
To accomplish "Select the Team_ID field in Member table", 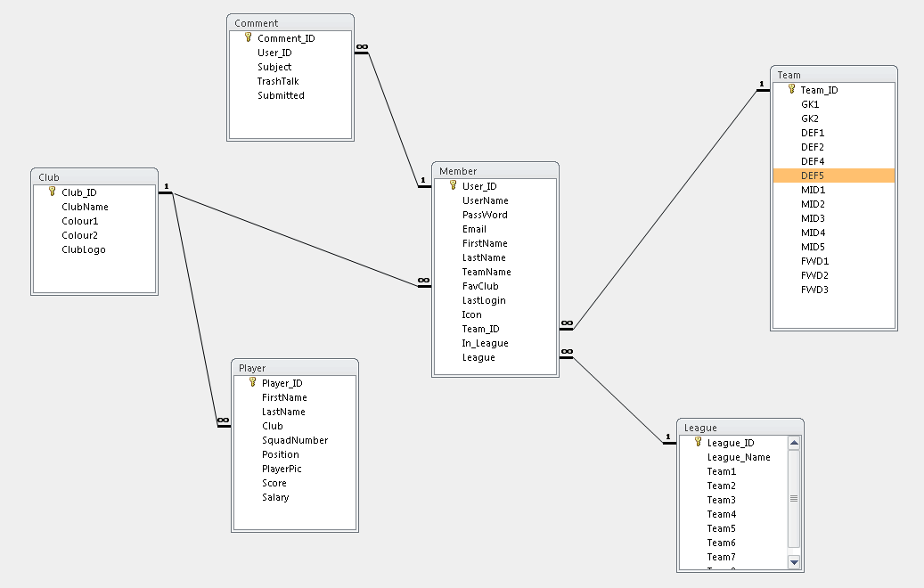I will [481, 329].
